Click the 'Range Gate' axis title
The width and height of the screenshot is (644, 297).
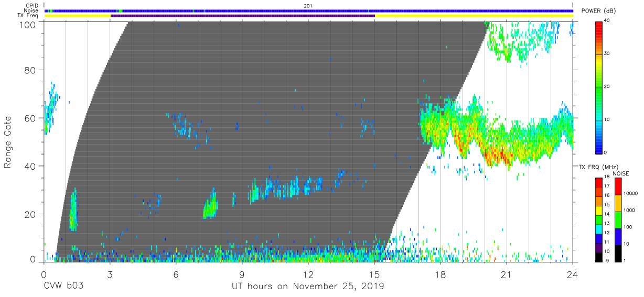click(x=8, y=142)
